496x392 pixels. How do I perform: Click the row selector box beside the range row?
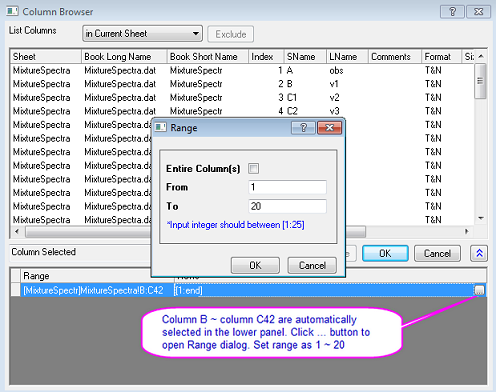tap(15, 290)
